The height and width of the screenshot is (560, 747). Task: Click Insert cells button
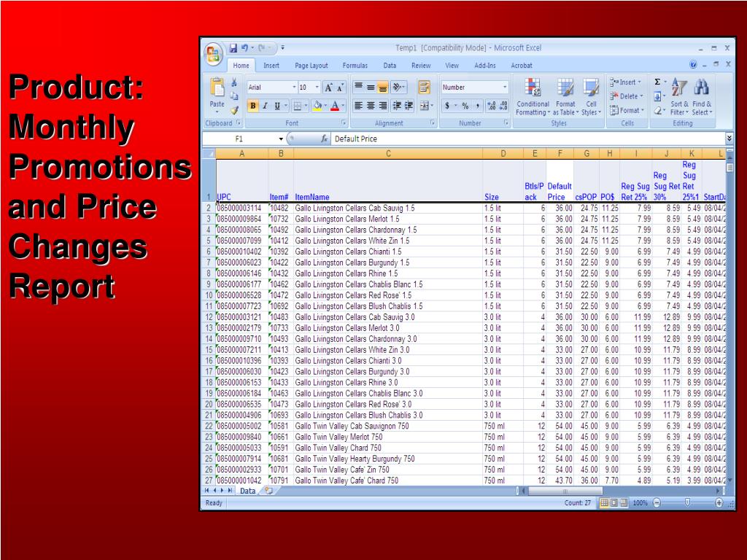tap(626, 82)
